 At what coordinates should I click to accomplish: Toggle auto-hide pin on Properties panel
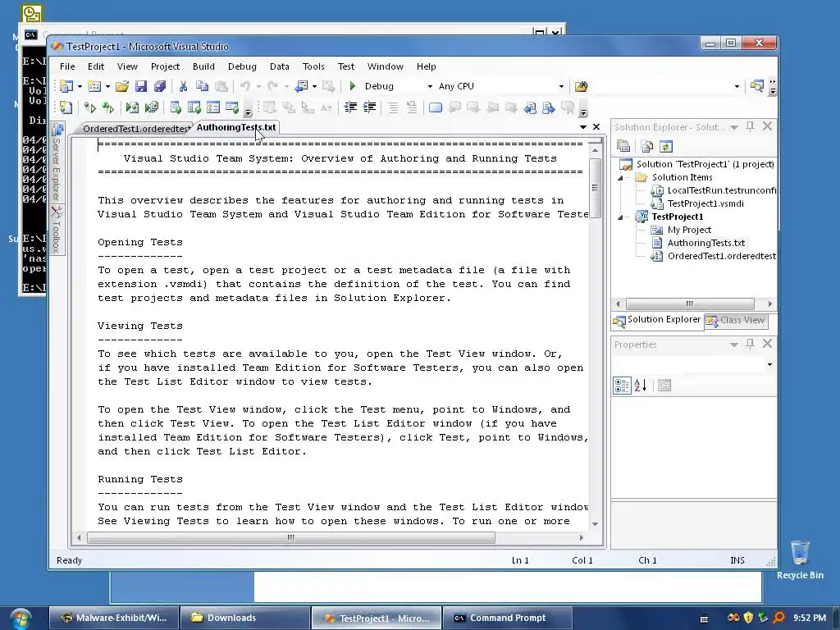pyautogui.click(x=750, y=344)
